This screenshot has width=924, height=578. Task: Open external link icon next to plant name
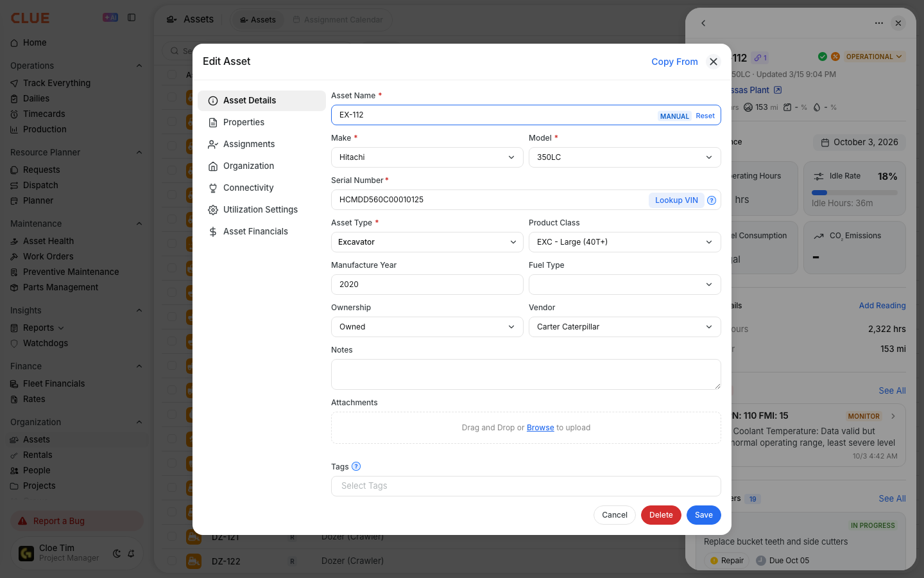pos(778,91)
